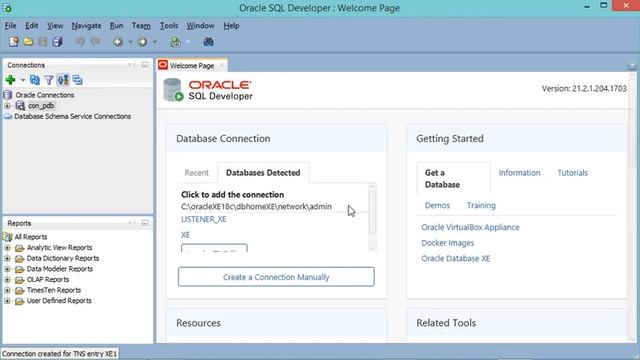Viewport: 640px width, 360px height.
Task: Switch to the Demos tab
Action: click(437, 205)
